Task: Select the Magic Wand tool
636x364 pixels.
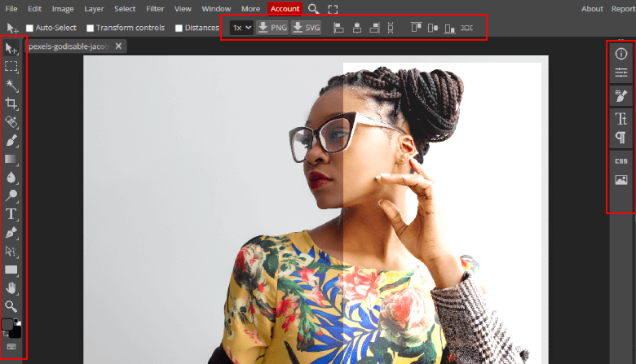Action: point(11,85)
